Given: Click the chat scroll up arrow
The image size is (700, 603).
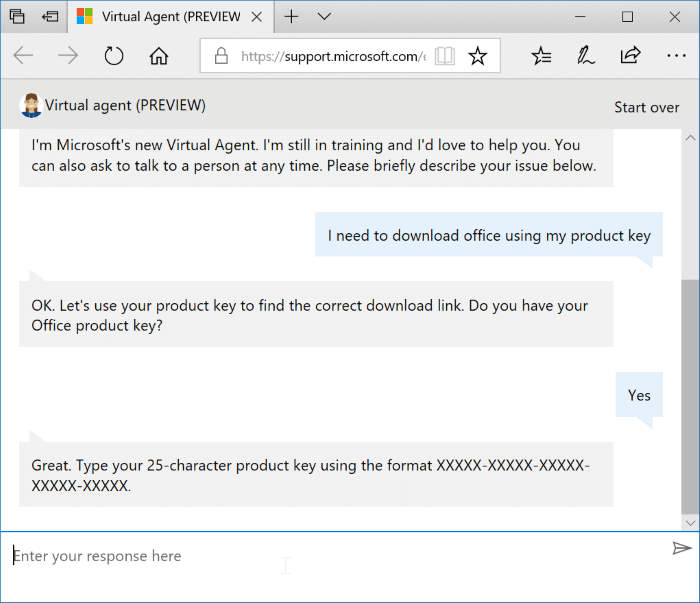Looking at the screenshot, I should [x=690, y=137].
